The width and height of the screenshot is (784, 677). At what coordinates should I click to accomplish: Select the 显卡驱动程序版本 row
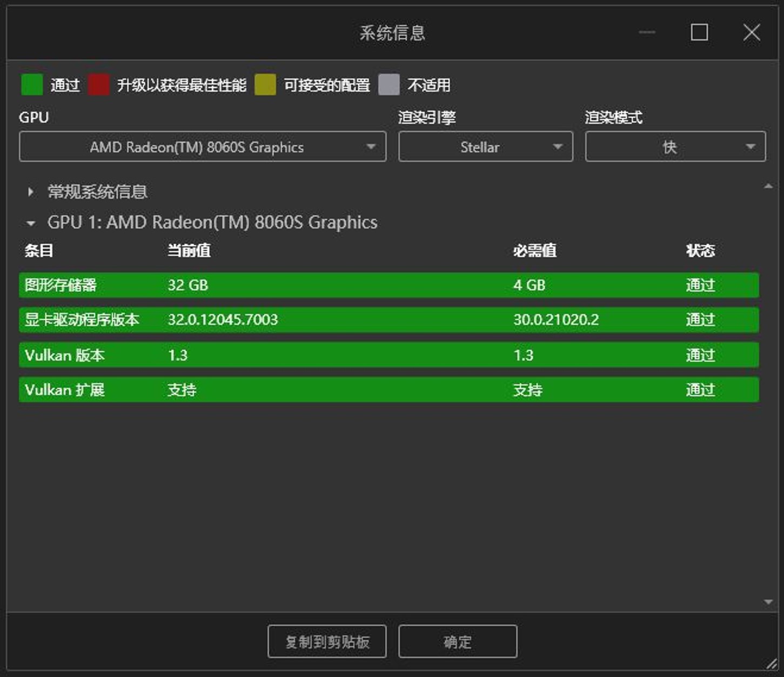[x=388, y=320]
